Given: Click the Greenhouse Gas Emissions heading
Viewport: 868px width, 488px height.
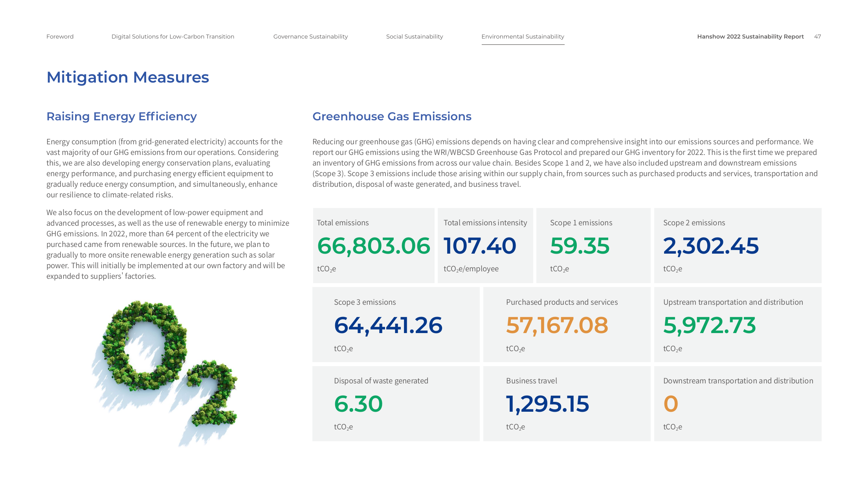Looking at the screenshot, I should coord(392,116).
